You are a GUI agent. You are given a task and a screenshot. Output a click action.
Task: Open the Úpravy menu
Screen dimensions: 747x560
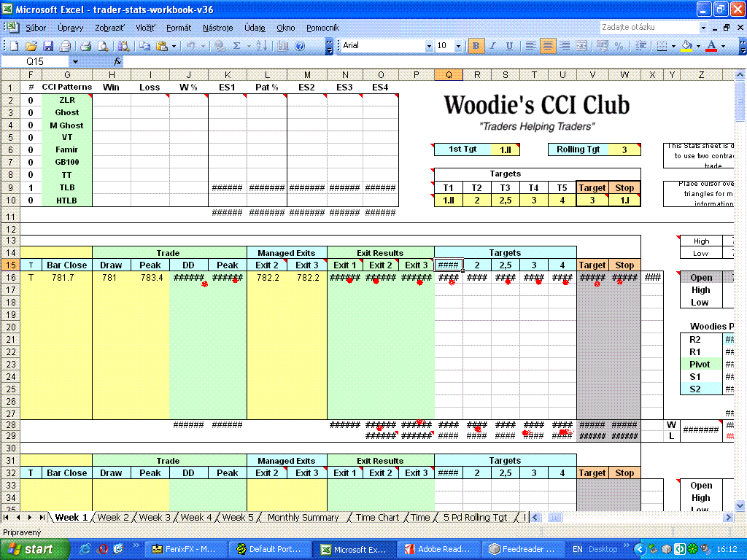tap(71, 28)
